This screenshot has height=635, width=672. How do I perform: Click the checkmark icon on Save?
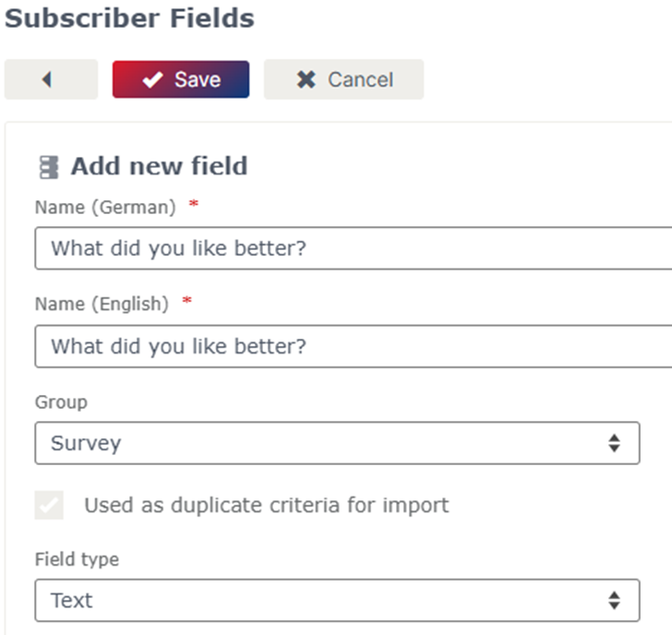coord(152,79)
